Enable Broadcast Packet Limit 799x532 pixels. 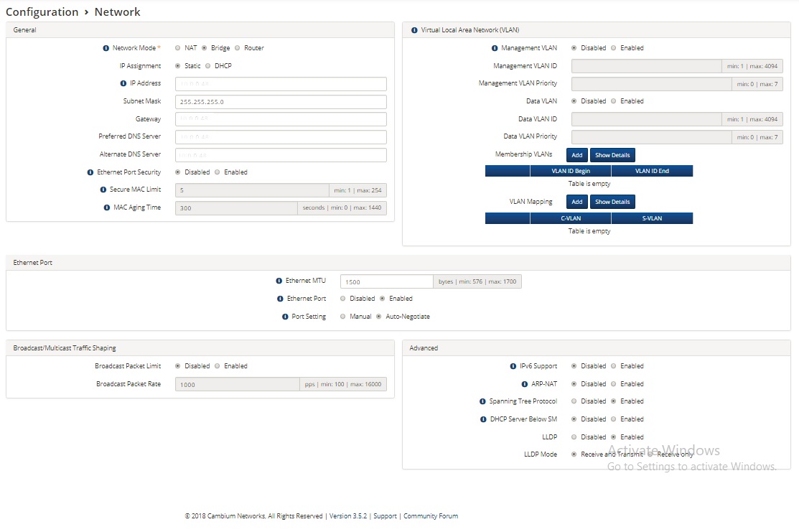coord(218,366)
